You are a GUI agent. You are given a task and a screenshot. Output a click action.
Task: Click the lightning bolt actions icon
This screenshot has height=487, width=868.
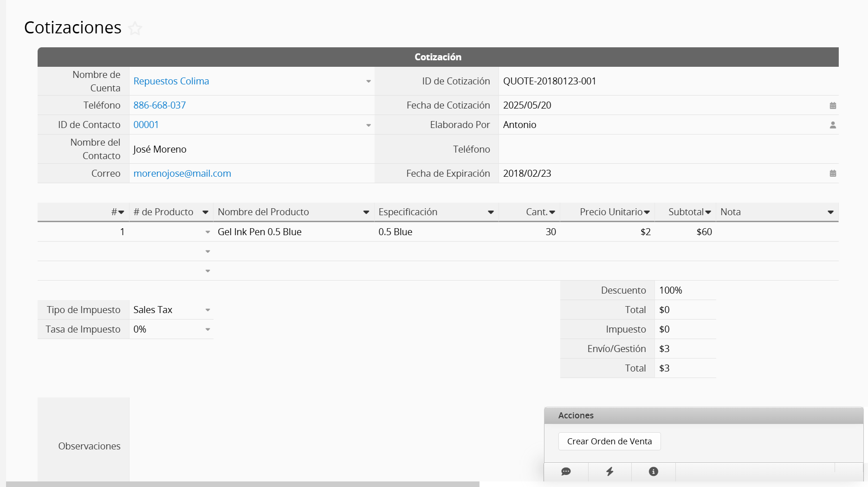click(609, 472)
